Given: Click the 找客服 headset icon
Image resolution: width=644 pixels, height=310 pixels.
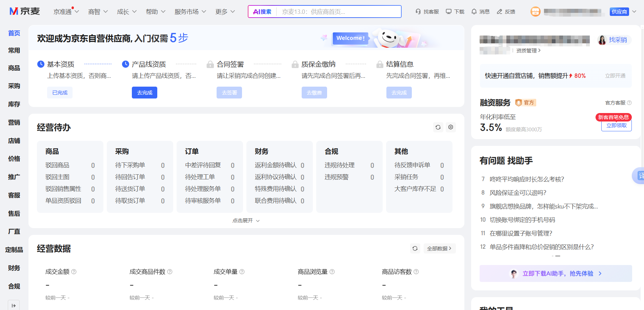Looking at the screenshot, I should (x=418, y=12).
